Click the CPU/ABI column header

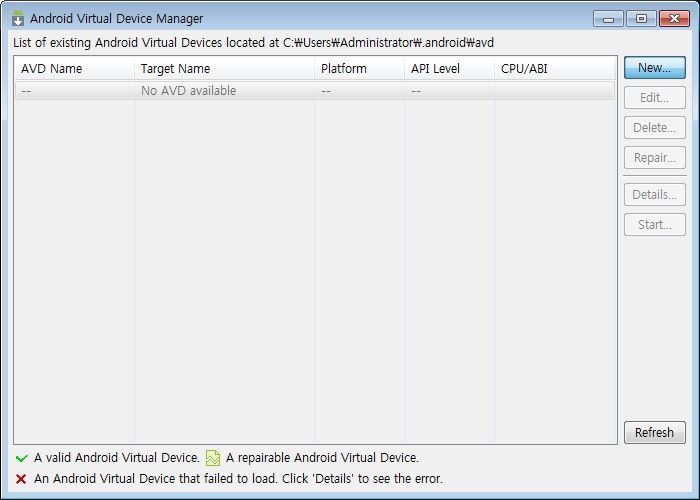pos(554,68)
